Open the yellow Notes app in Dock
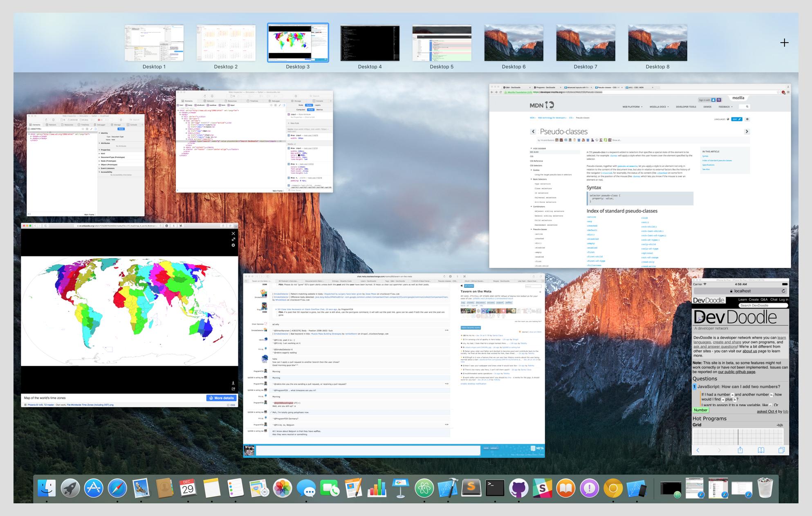 [x=212, y=488]
